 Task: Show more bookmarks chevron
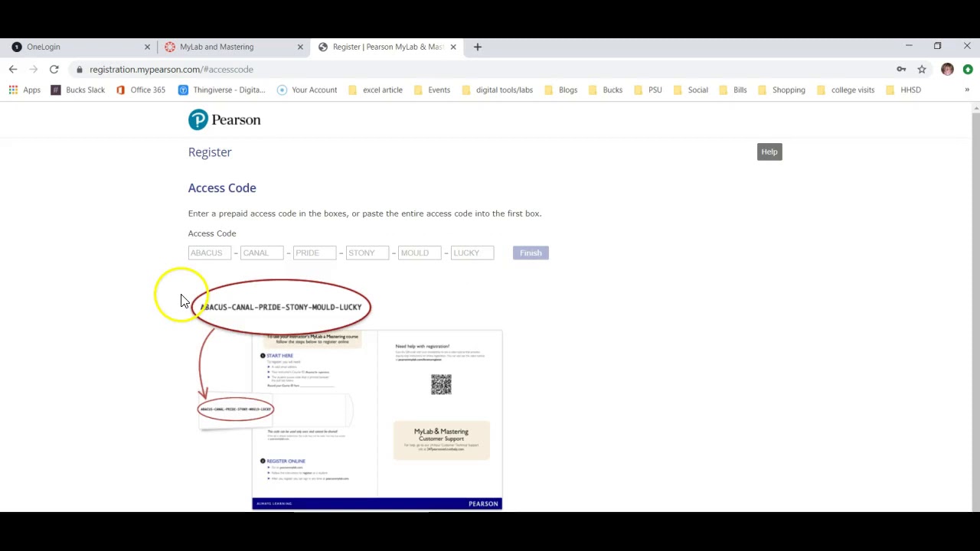[967, 90]
